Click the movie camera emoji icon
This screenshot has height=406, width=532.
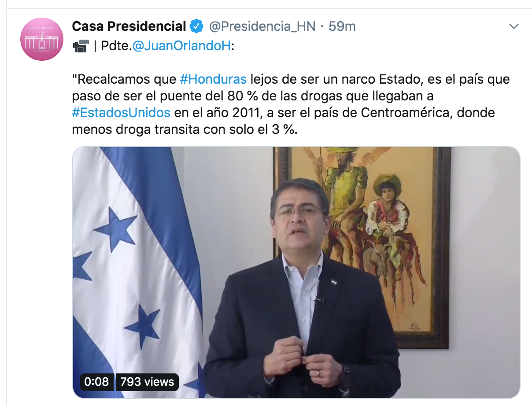click(x=81, y=46)
